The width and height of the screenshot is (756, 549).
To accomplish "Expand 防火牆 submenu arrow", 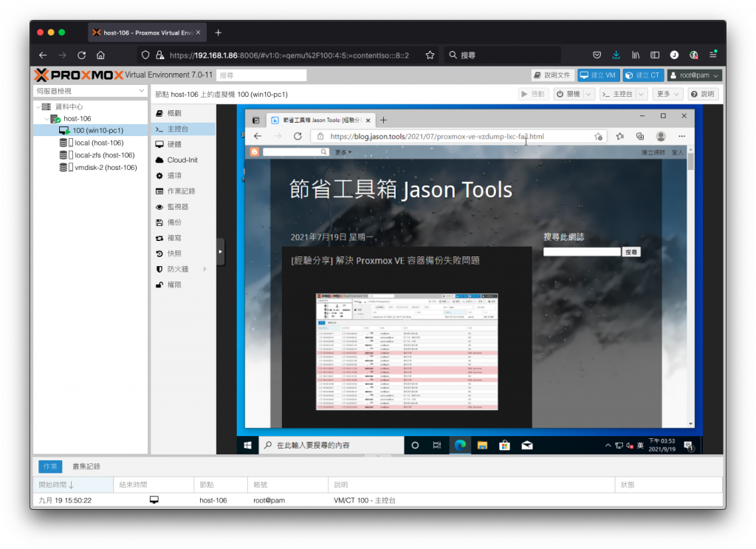I will point(205,269).
